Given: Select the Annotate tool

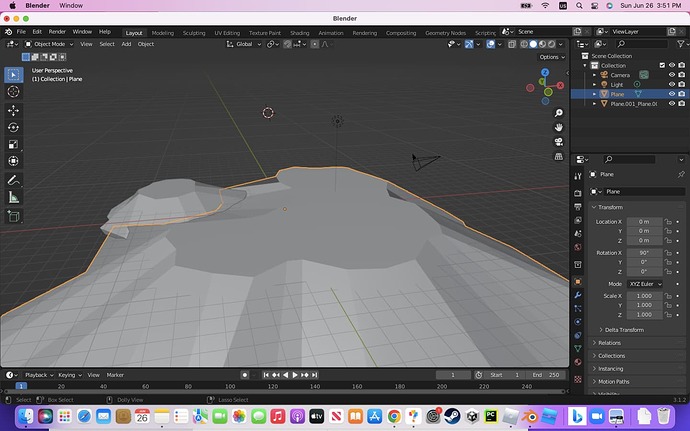Looking at the screenshot, I should (13, 180).
